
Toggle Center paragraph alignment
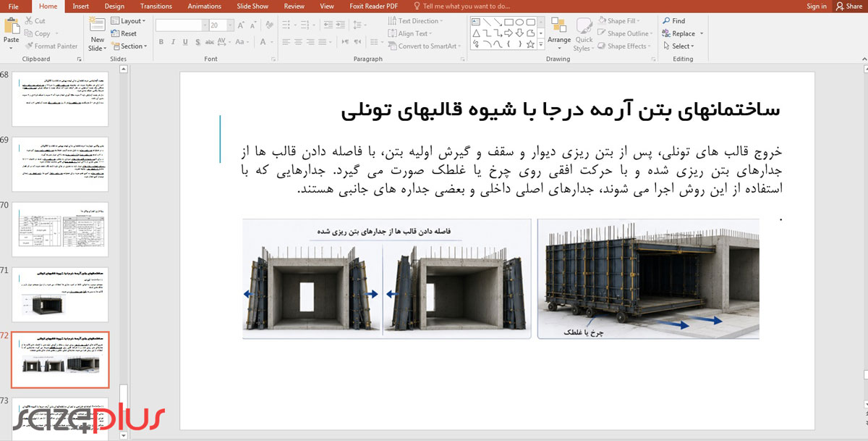coord(299,41)
